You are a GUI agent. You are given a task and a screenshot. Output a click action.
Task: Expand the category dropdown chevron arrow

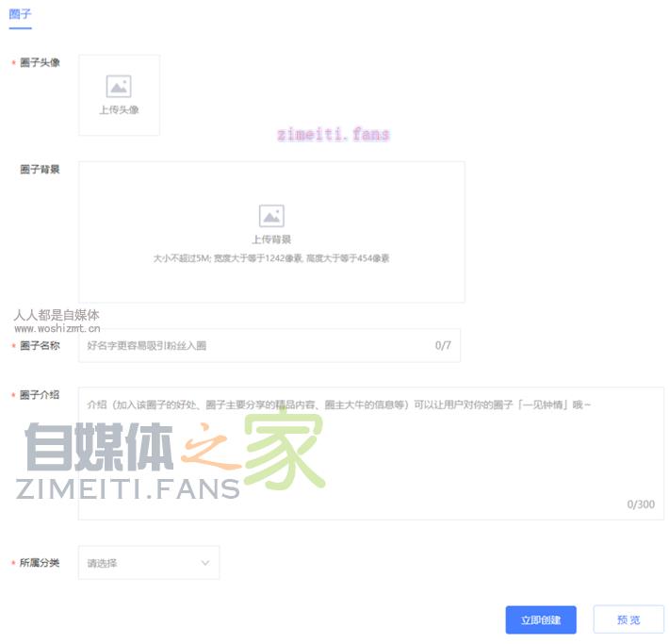[x=205, y=563]
